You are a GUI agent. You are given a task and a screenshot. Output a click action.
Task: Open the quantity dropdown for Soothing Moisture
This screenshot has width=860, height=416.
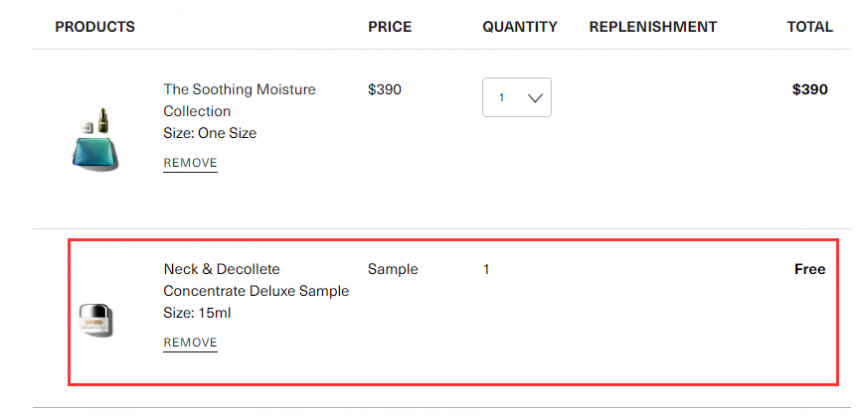point(517,97)
